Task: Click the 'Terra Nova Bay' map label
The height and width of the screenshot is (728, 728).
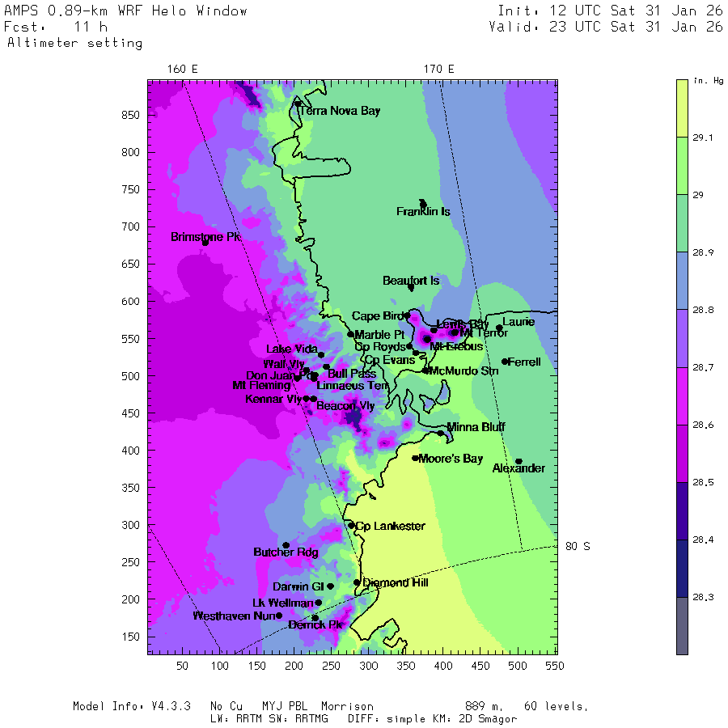Action: point(340,111)
